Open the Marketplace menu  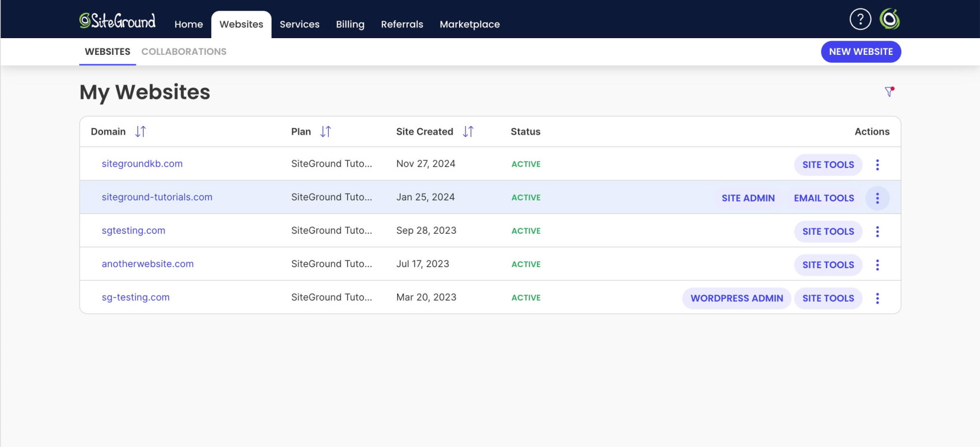tap(470, 24)
